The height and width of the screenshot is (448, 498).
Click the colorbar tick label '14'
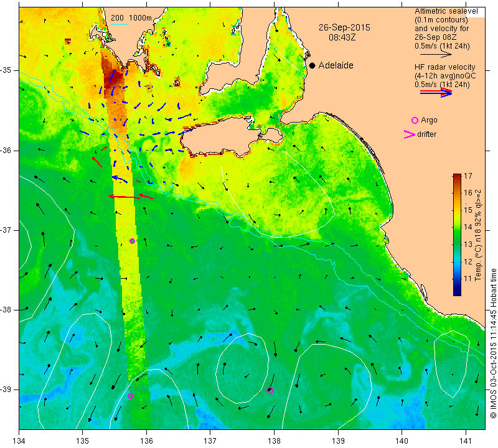pyautogui.click(x=468, y=227)
